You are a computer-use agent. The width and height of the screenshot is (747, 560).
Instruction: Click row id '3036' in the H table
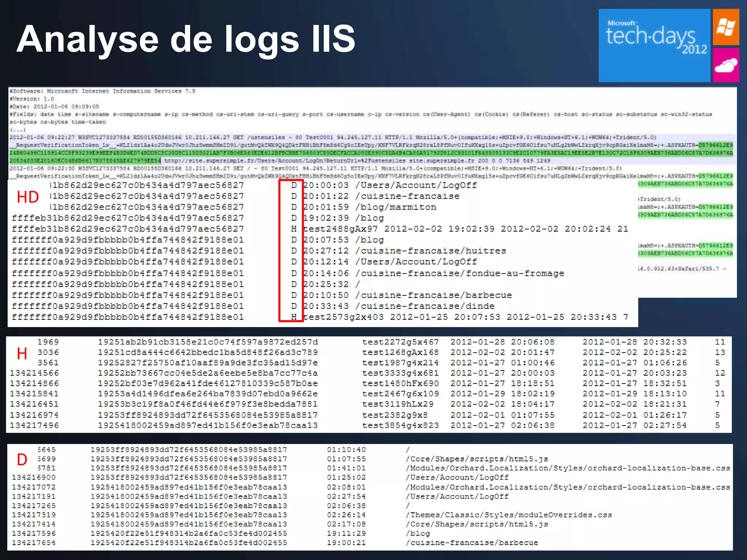48,352
